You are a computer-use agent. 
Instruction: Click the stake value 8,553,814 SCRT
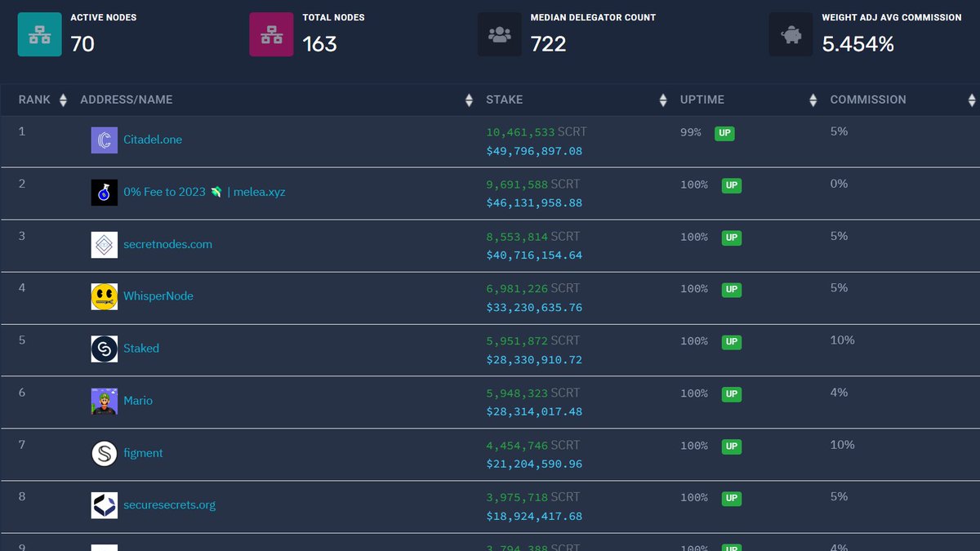532,236
